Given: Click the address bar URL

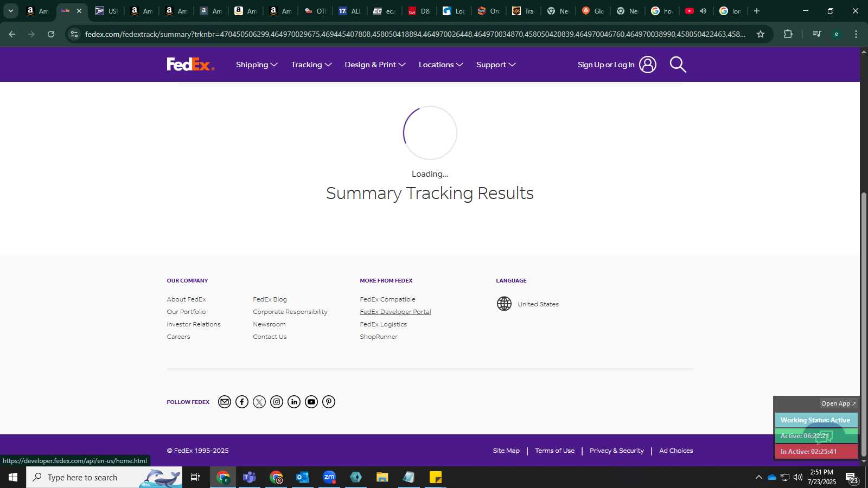Looking at the screenshot, I should [415, 34].
